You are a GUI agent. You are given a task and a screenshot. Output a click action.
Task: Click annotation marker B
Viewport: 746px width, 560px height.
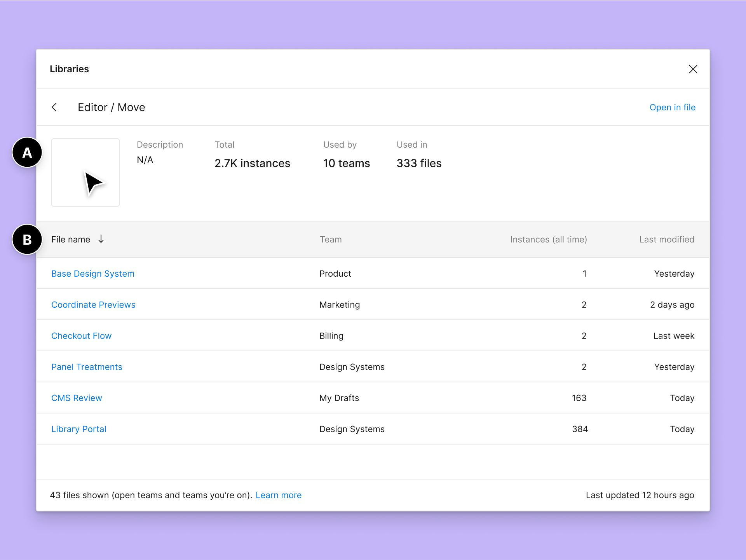[x=27, y=239]
